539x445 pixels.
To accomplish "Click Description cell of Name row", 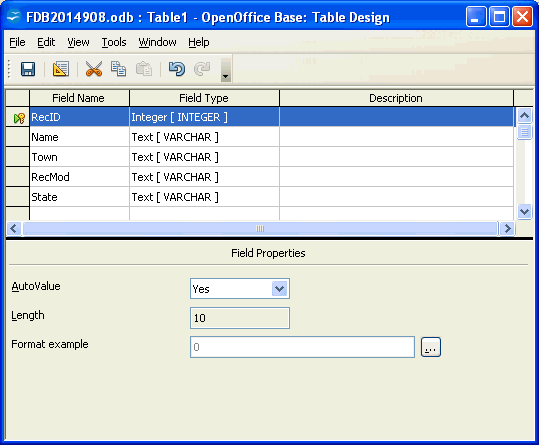I will coord(397,137).
